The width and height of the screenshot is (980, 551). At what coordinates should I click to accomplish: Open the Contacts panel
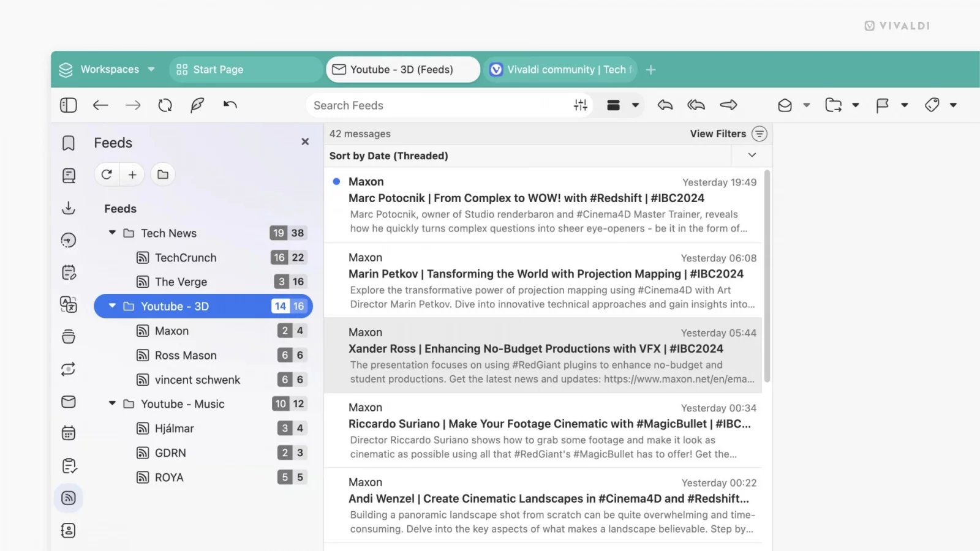click(68, 530)
